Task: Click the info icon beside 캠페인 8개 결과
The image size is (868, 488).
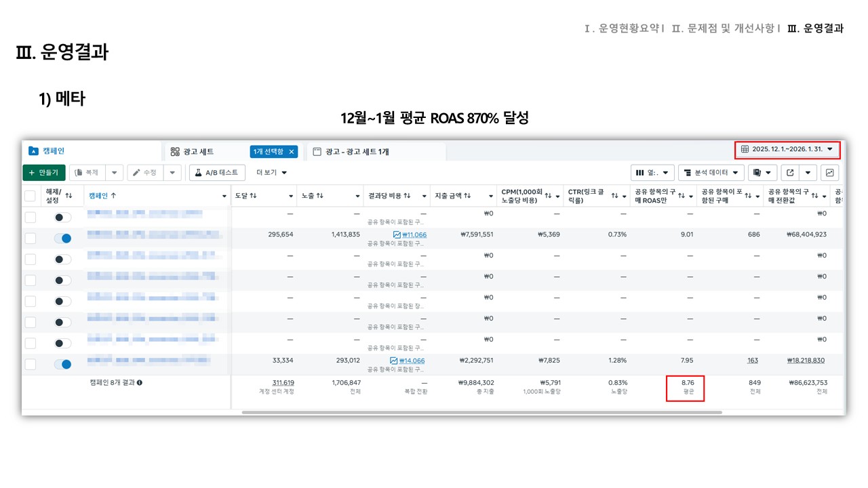Action: point(140,383)
